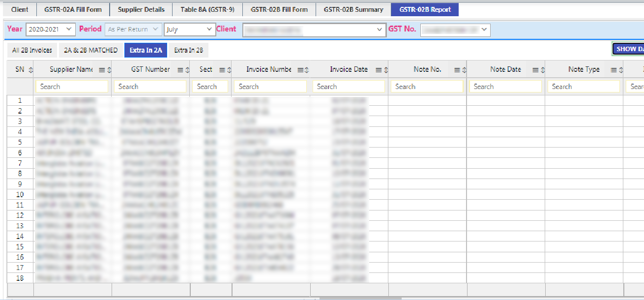
Task: Click the SHOW DATA button
Action: coord(628,49)
